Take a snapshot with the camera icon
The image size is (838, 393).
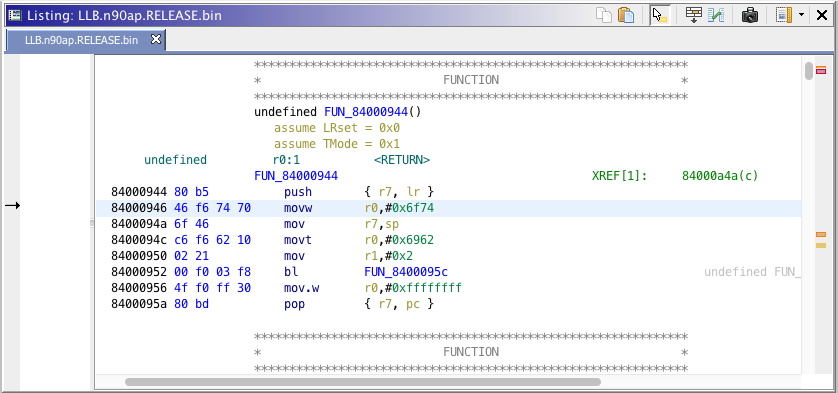pos(750,15)
